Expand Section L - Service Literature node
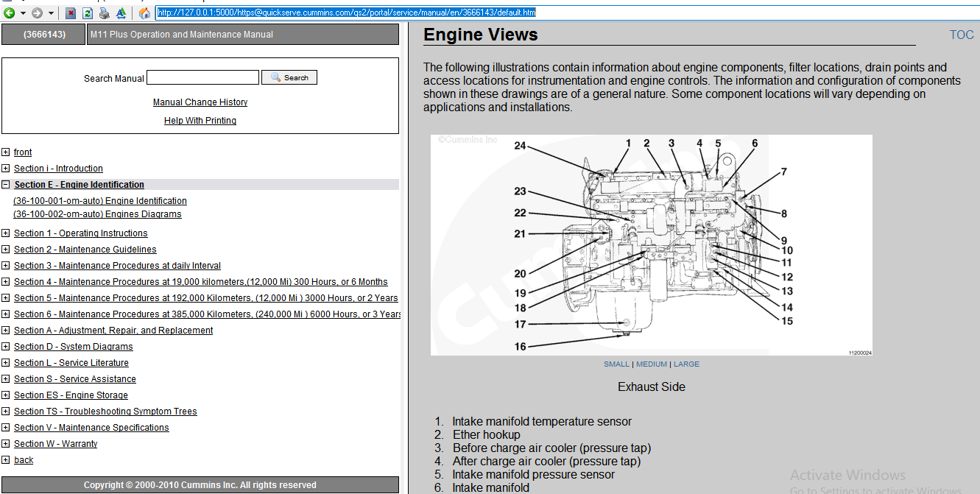The image size is (980, 494). (6, 363)
